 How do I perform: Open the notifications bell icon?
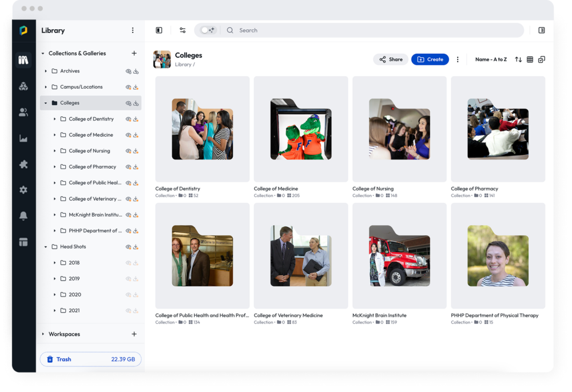pyautogui.click(x=23, y=216)
